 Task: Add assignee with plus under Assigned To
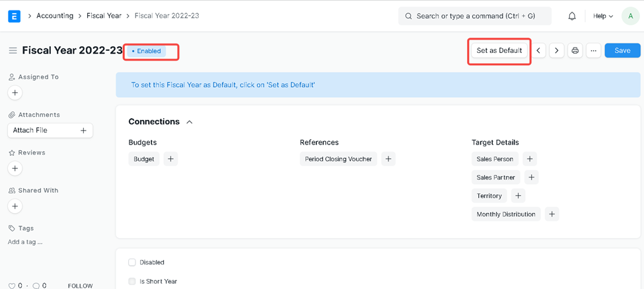tap(15, 93)
